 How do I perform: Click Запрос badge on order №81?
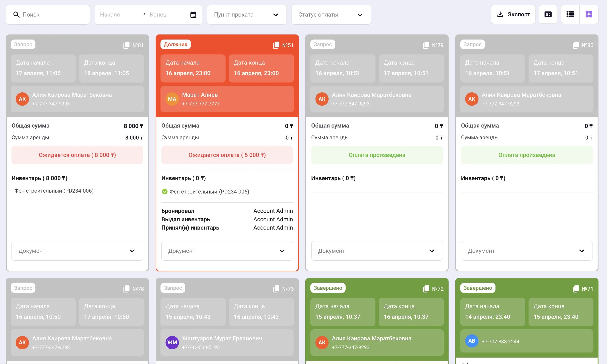[23, 44]
